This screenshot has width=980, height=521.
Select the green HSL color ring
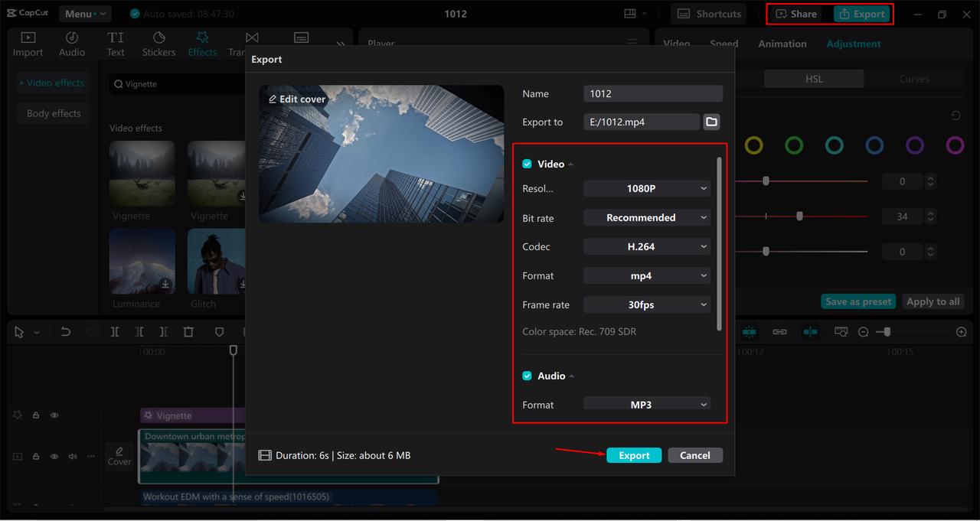pyautogui.click(x=794, y=145)
